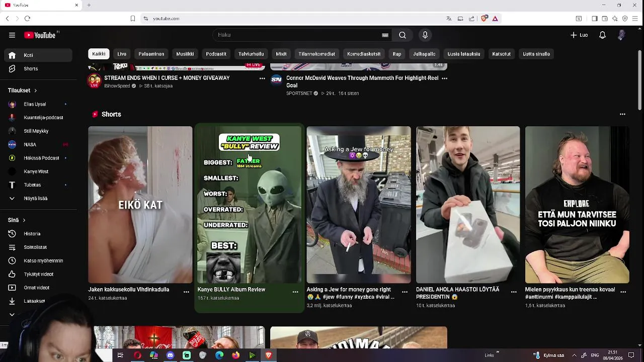644x362 pixels.
Task: Open the NASA subscription channel
Action: pos(38,145)
